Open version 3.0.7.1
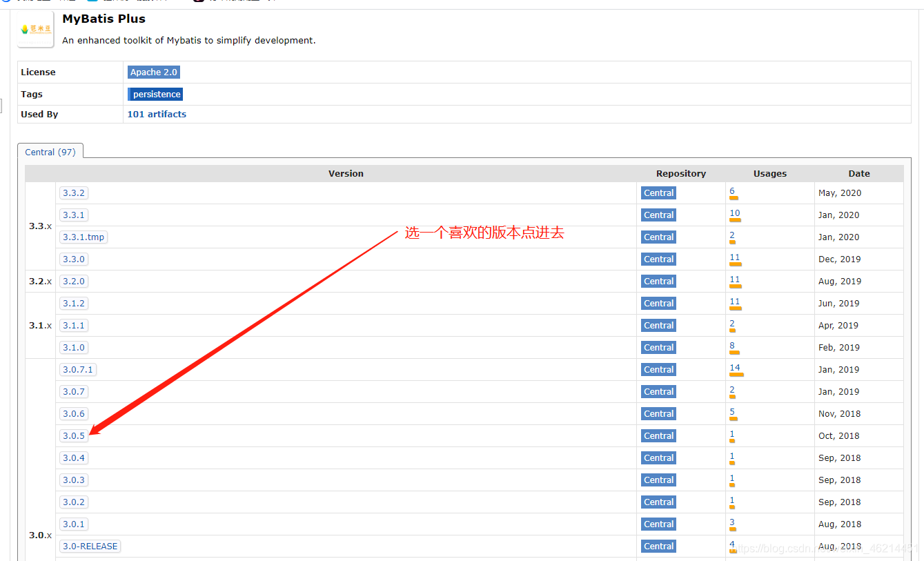Screen dimensions: 924x561 pos(78,369)
